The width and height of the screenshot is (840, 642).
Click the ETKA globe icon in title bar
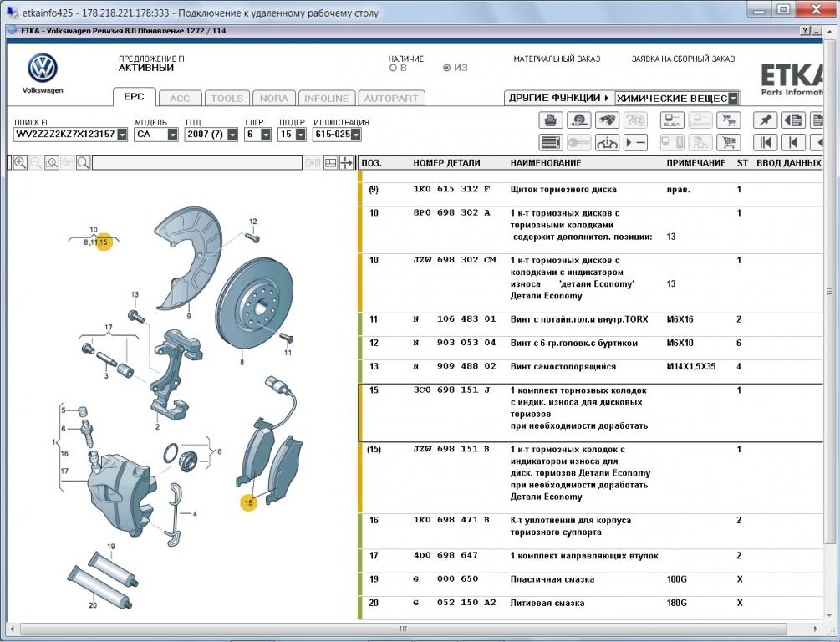[13, 31]
